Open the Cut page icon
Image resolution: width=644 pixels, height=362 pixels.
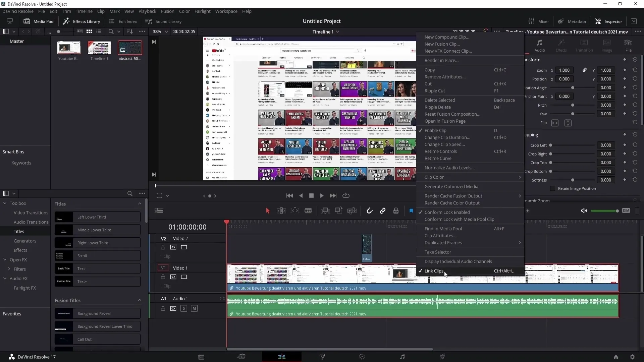click(241, 357)
